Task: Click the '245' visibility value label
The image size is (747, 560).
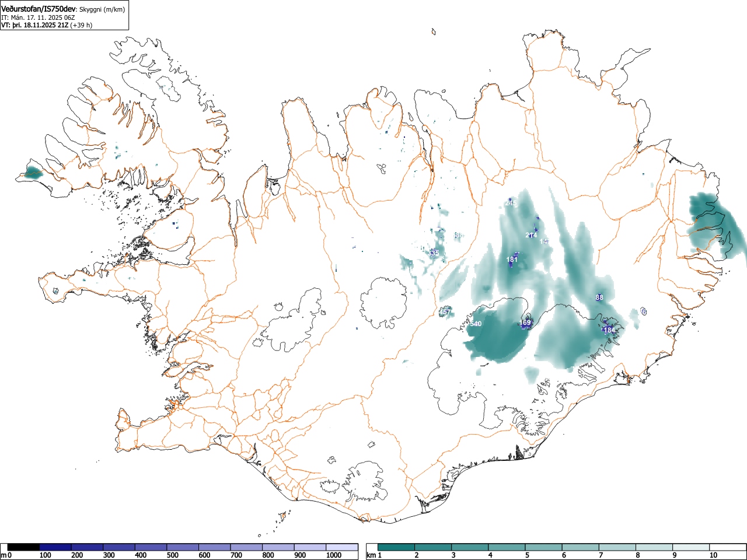Action: pyautogui.click(x=511, y=203)
